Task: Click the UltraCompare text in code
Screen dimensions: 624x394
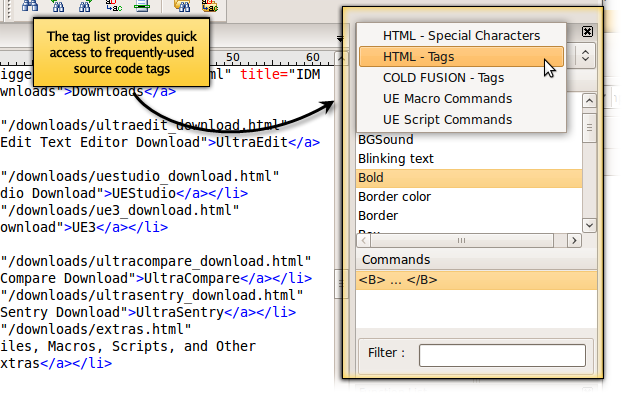Action: [192, 278]
